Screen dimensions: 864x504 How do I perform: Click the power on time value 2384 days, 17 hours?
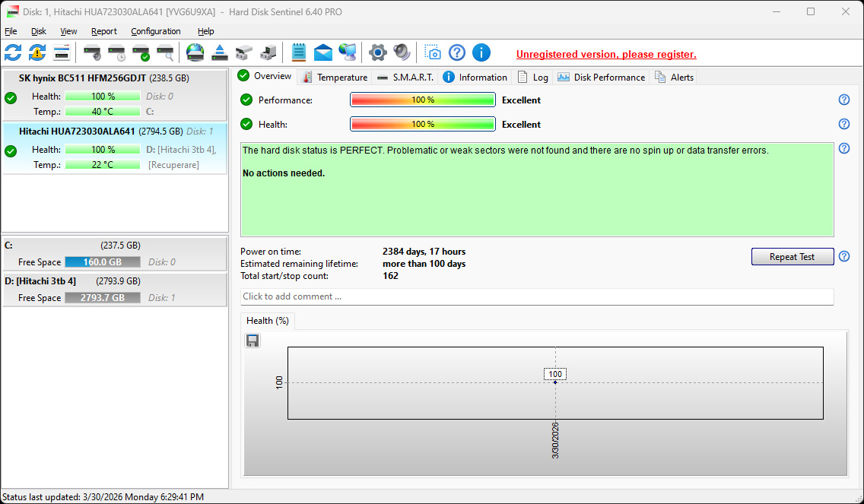pyautogui.click(x=424, y=252)
